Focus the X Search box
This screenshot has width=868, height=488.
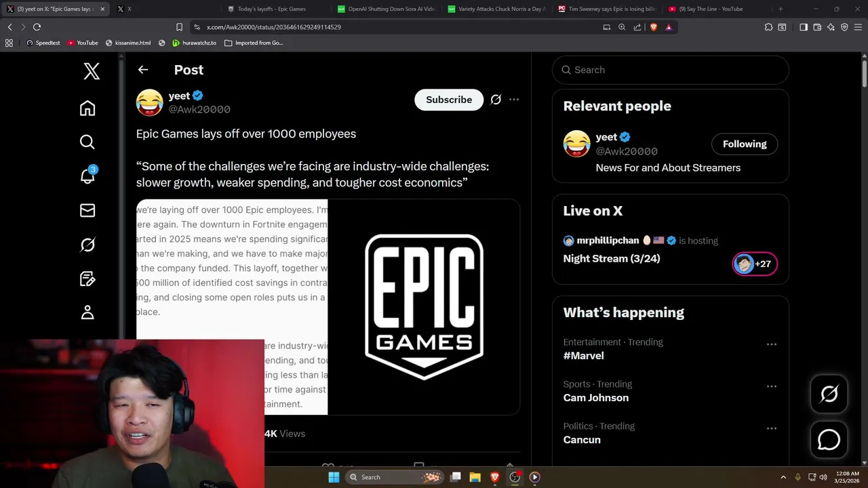point(670,70)
